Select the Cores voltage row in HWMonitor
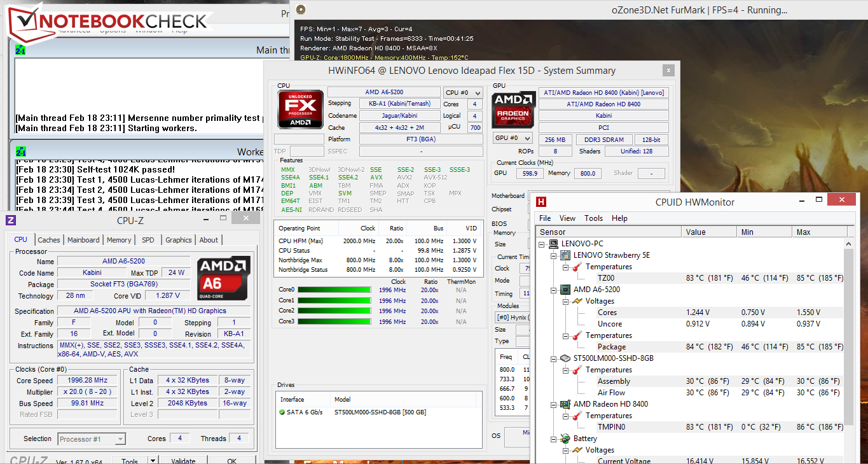This screenshot has width=868, height=464. point(690,313)
